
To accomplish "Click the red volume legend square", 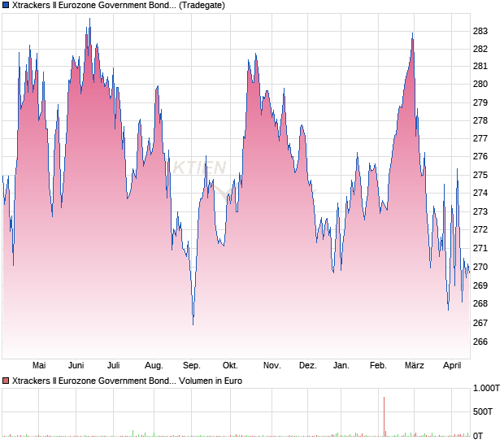I will pos(6,381).
